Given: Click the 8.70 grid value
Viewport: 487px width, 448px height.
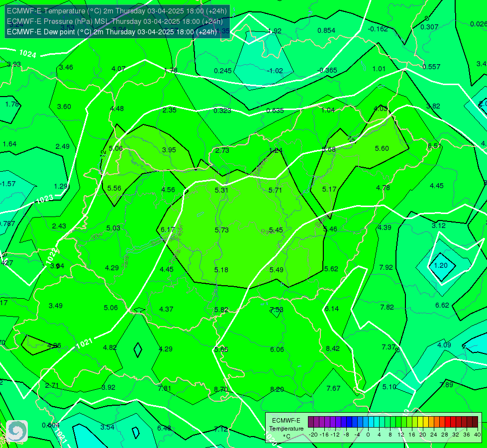Looking at the screenshot, I should coord(221,390).
